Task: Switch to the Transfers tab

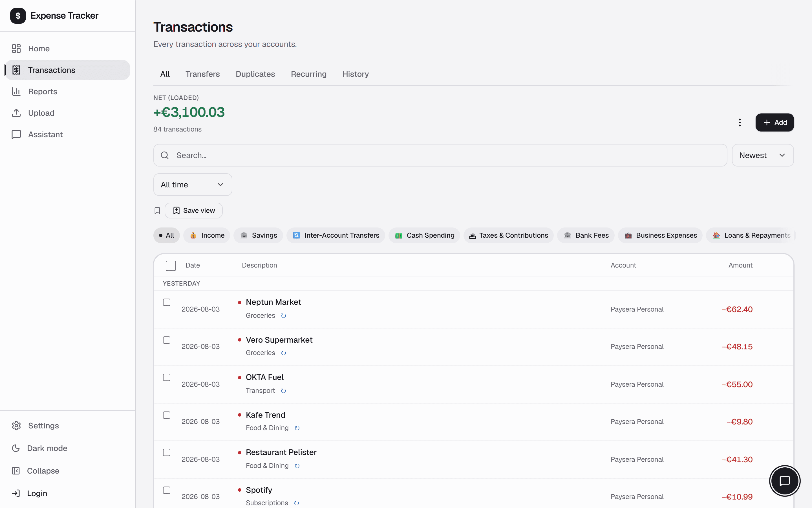Action: pos(203,74)
